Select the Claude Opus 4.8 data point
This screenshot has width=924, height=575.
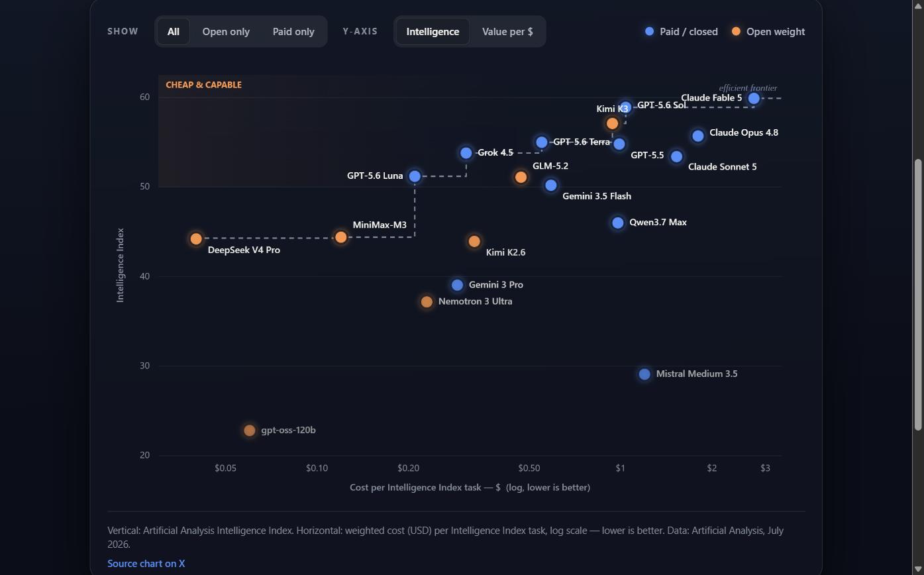697,136
